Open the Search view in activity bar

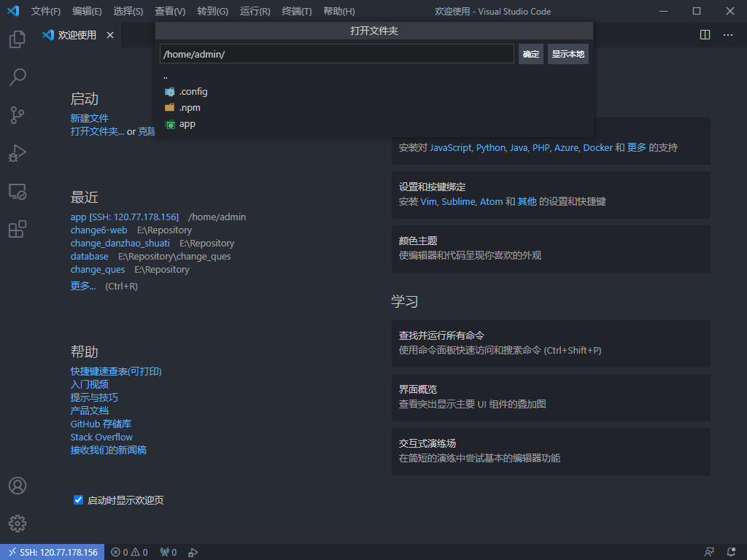tap(18, 77)
